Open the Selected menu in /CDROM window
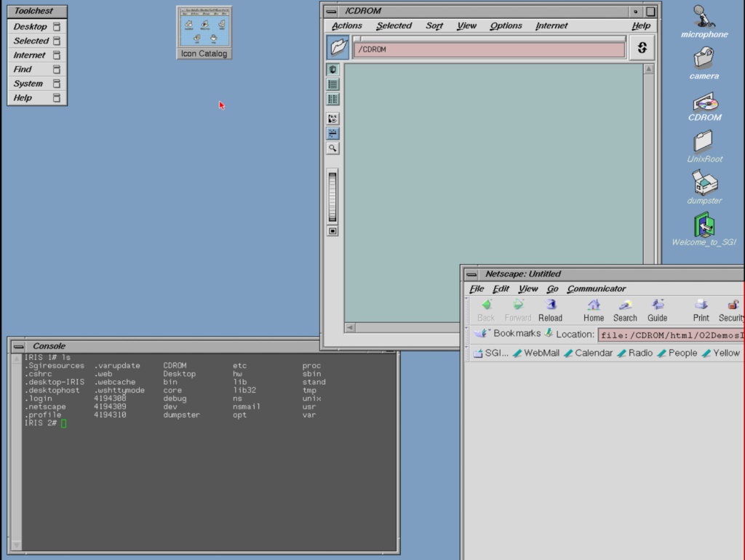Screen dimensions: 745x560 pos(394,25)
